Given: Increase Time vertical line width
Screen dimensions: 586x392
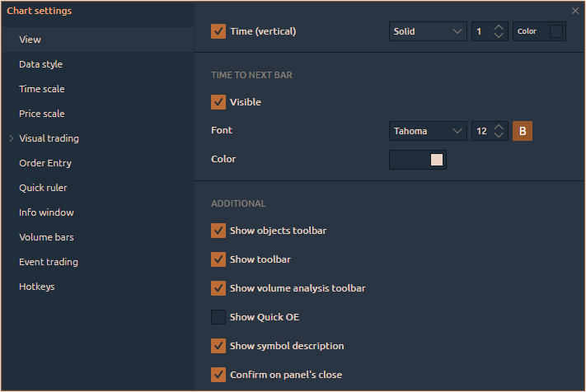Looking at the screenshot, I should [x=499, y=26].
